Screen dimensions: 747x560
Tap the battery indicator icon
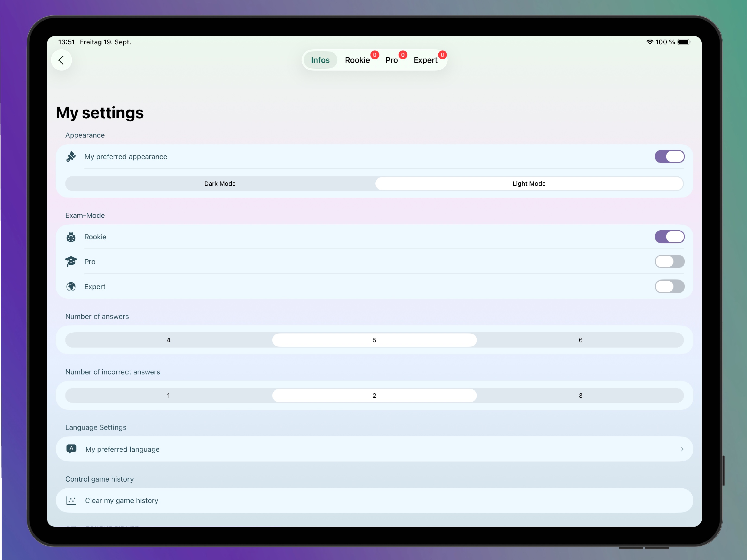tap(684, 42)
